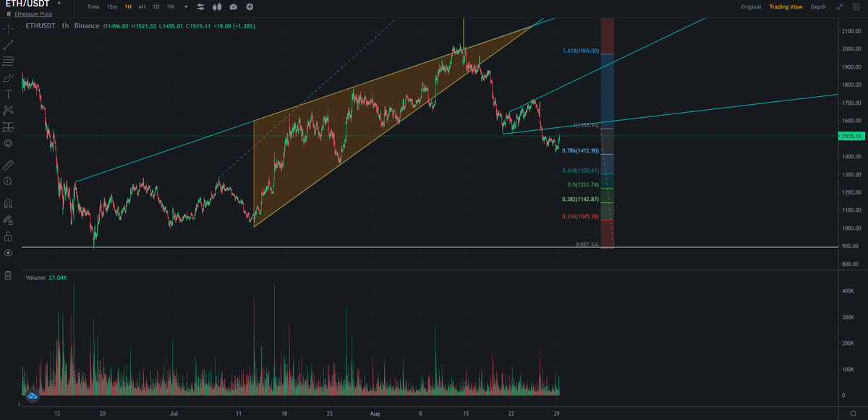Click the 0.236(1045.28) Fib level label
The width and height of the screenshot is (868, 420).
click(x=581, y=216)
